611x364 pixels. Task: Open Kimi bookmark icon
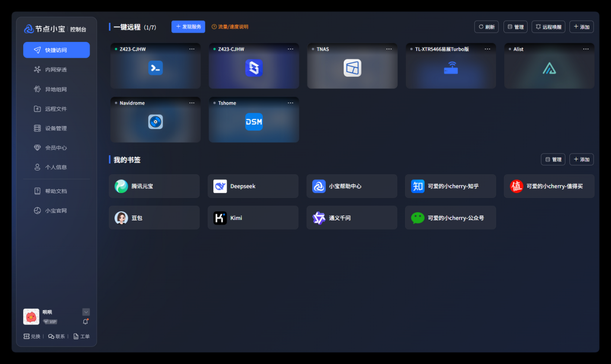pos(220,218)
